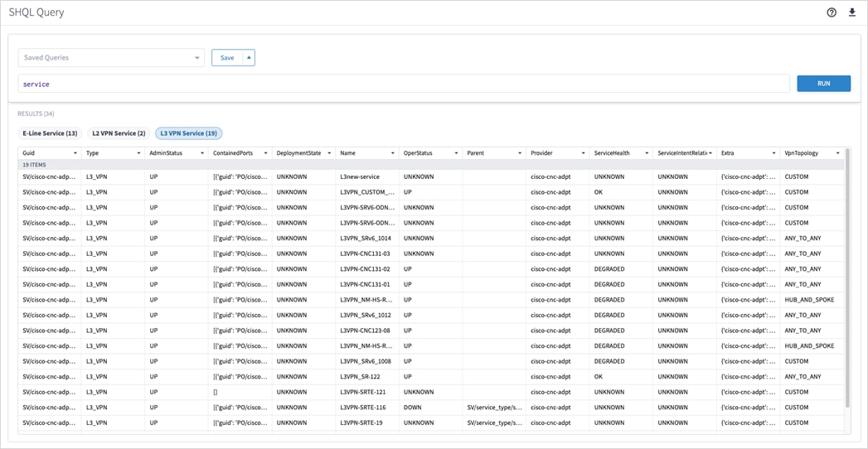This screenshot has height=449, width=868.
Task: Open the Extra column dropdown arrow
Action: [773, 152]
